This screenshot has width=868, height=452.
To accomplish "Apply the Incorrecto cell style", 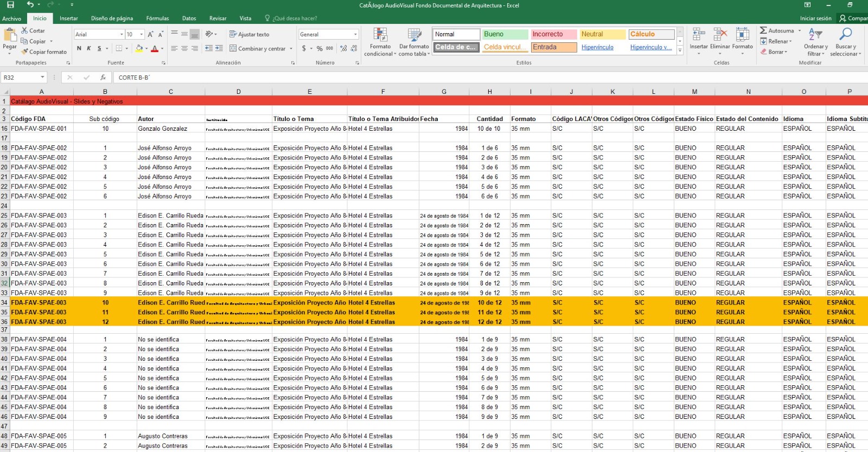I will pos(553,34).
